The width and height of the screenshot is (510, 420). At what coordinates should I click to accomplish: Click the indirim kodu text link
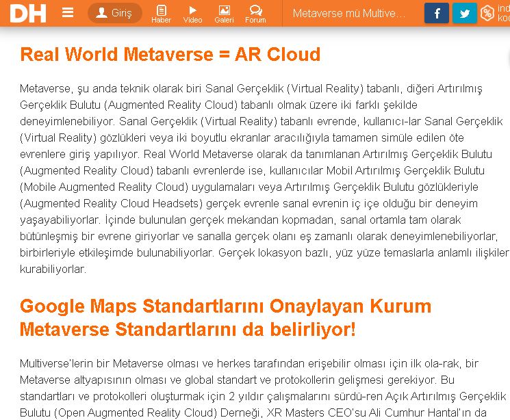[503, 13]
